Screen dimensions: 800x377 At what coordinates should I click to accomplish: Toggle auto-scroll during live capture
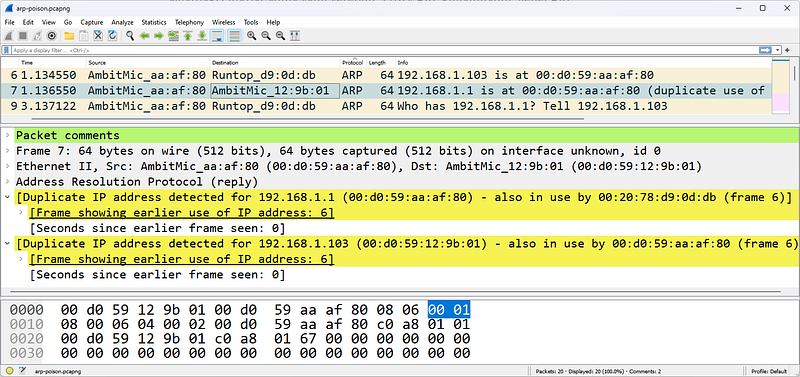[217, 36]
